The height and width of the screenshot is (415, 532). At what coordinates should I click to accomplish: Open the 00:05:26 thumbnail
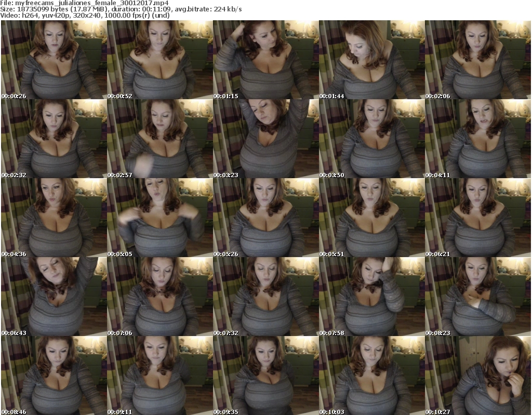(x=265, y=218)
